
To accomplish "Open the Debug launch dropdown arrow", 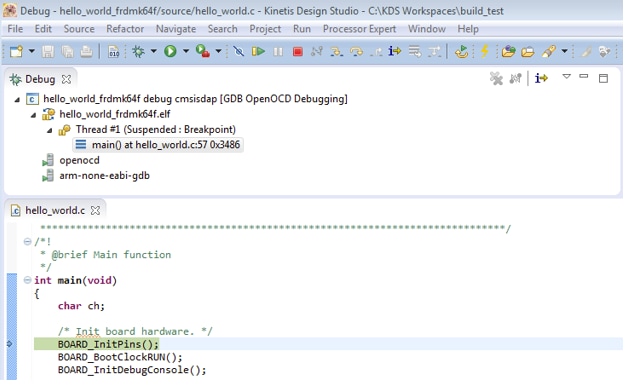I will (154, 51).
